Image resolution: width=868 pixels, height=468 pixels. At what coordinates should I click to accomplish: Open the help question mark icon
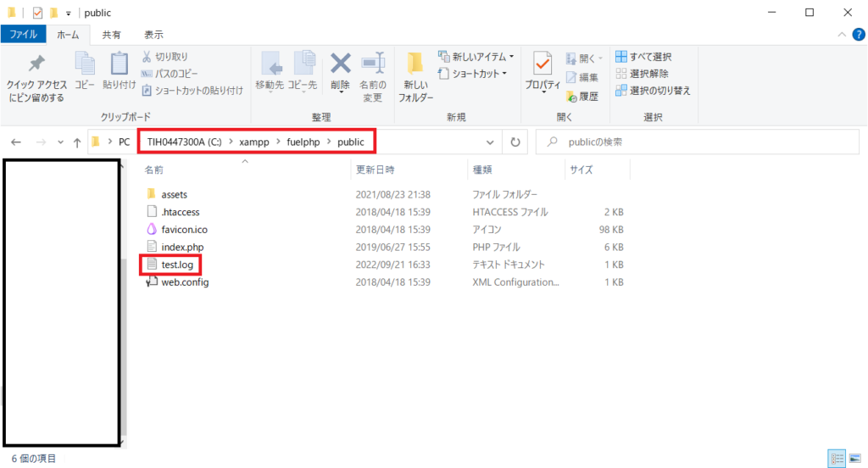858,35
